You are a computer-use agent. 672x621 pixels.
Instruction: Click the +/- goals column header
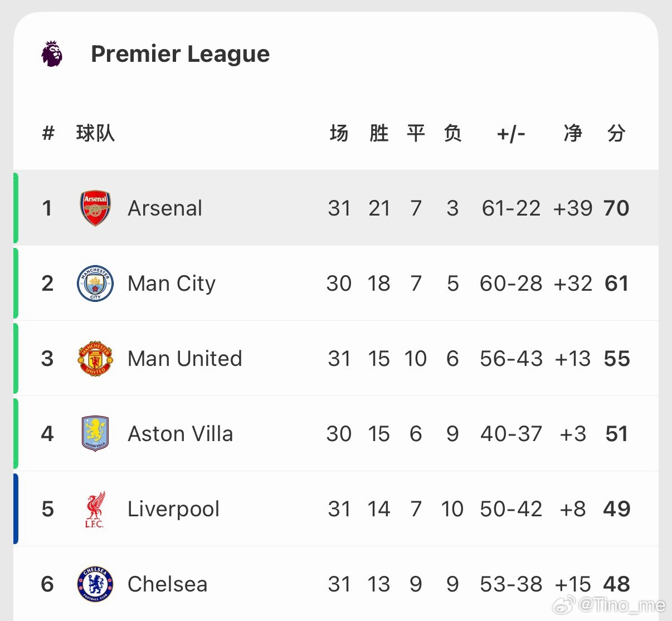511,134
